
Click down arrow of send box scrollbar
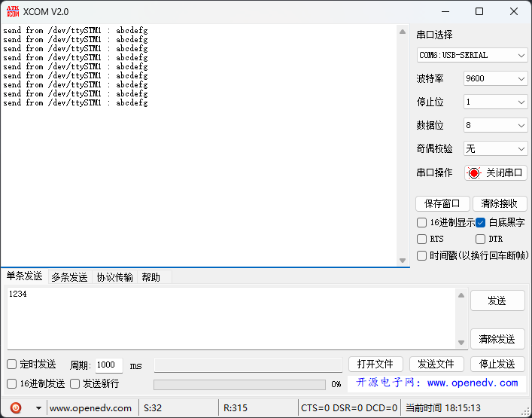pos(461,343)
